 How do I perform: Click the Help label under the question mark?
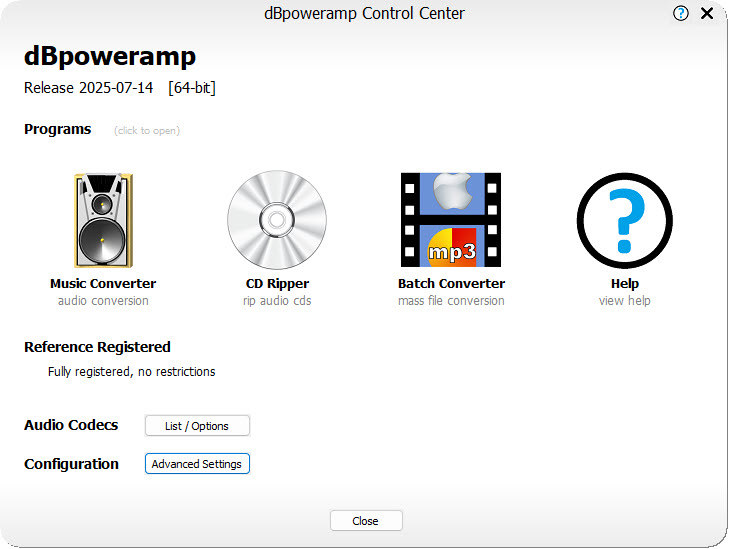[625, 284]
